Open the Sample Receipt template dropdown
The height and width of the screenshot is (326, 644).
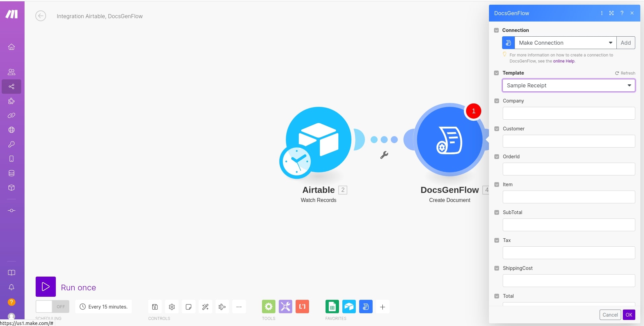(569, 85)
